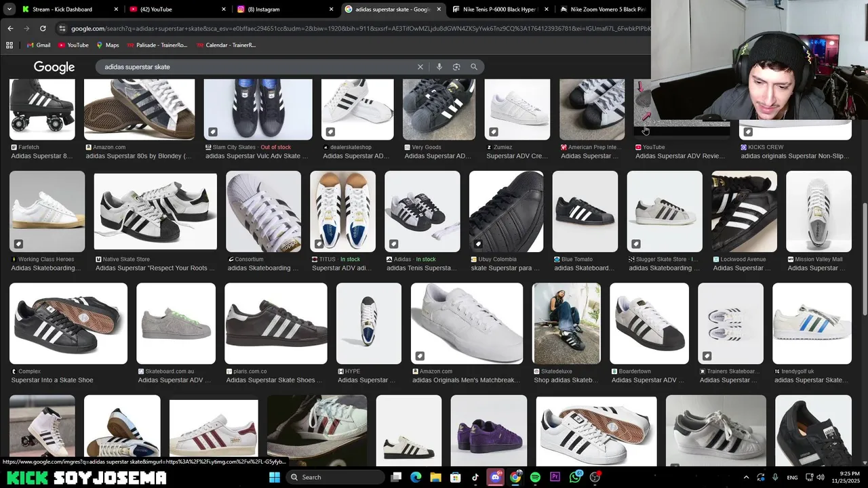
Task: Open the Skatedeluxe skater photo result
Action: click(x=566, y=323)
